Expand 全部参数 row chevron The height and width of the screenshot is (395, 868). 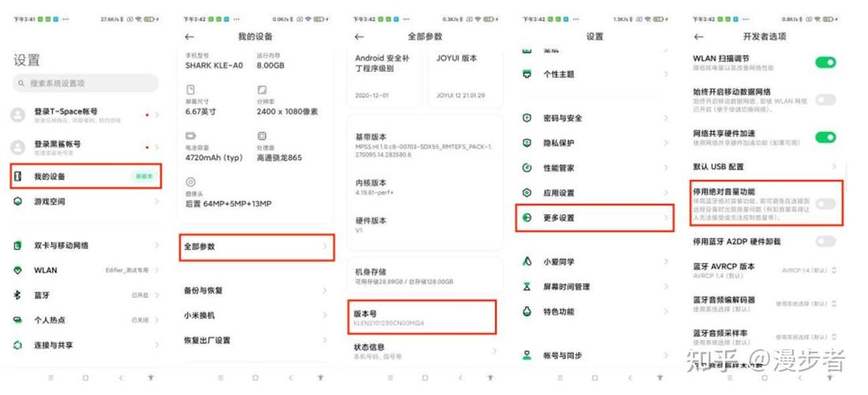point(325,246)
